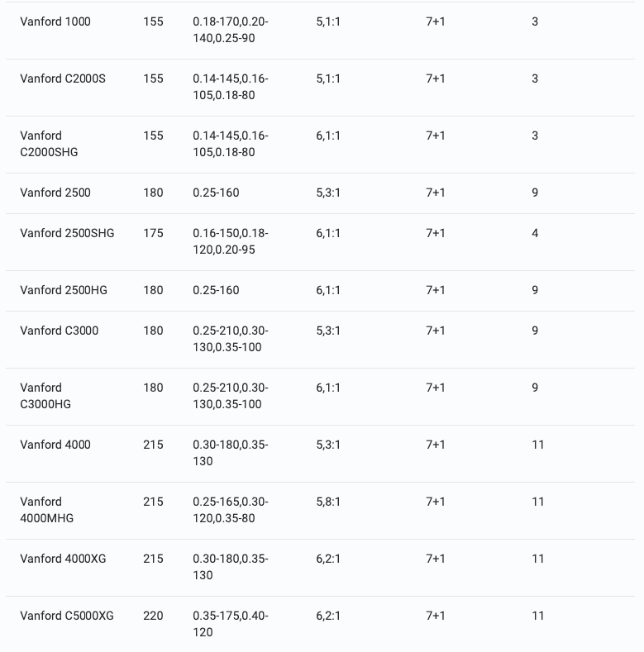Click the drag value 4
The width and height of the screenshot is (644, 652).
tap(535, 233)
